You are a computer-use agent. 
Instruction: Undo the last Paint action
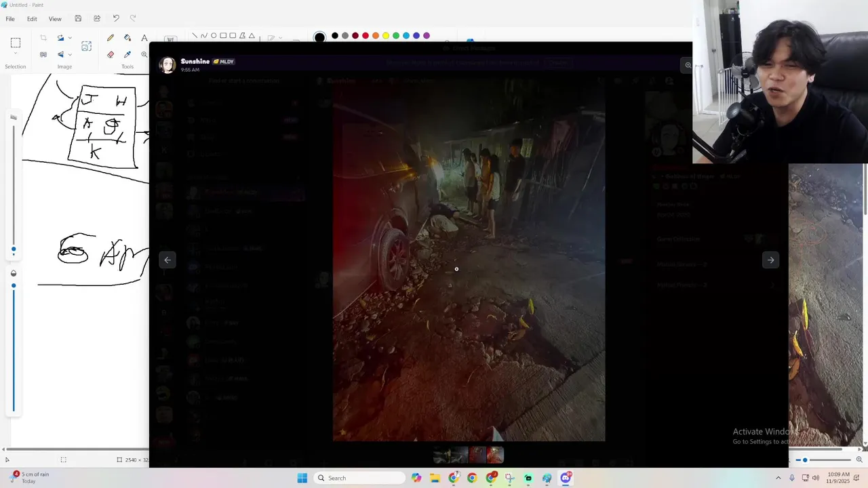tap(116, 18)
